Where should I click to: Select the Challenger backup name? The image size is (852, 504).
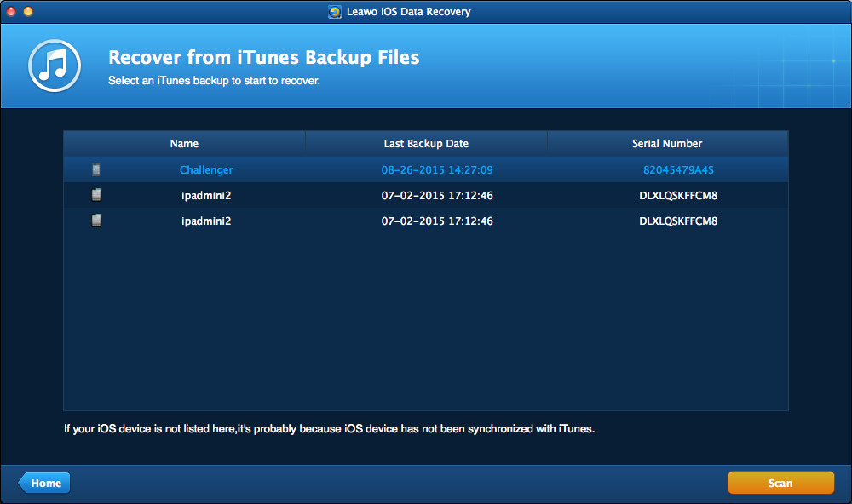[206, 169]
